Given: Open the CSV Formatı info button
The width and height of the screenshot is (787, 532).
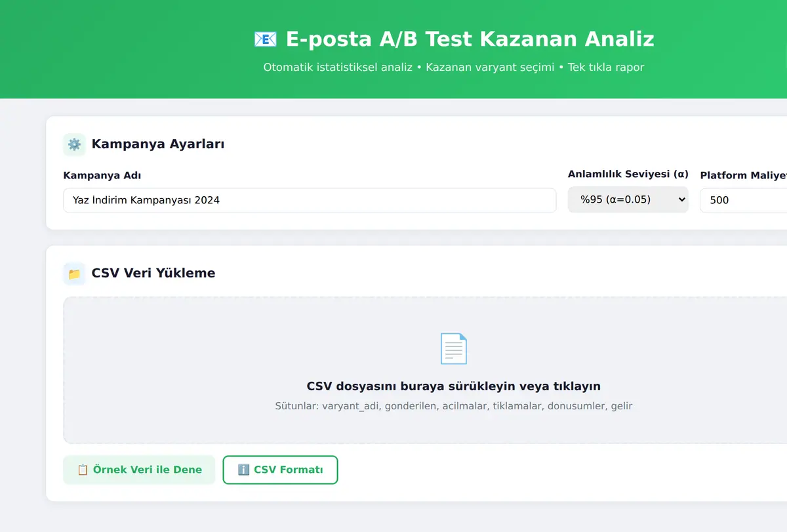Looking at the screenshot, I should tap(280, 470).
